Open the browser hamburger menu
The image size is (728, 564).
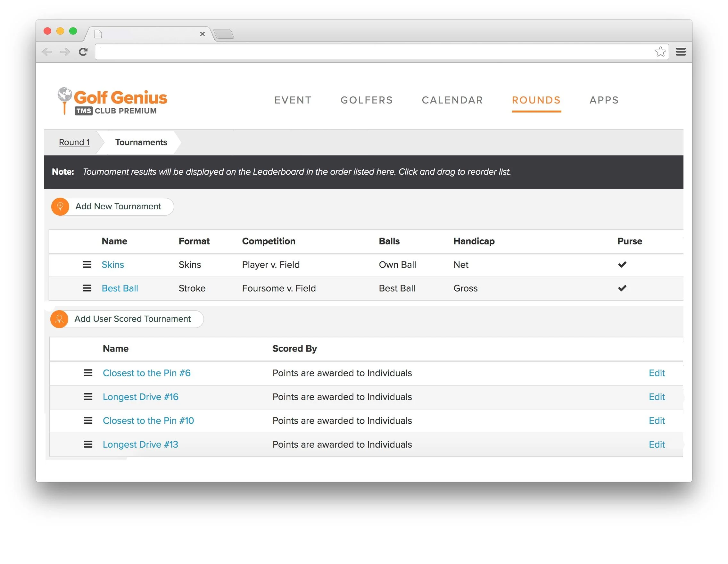681,52
